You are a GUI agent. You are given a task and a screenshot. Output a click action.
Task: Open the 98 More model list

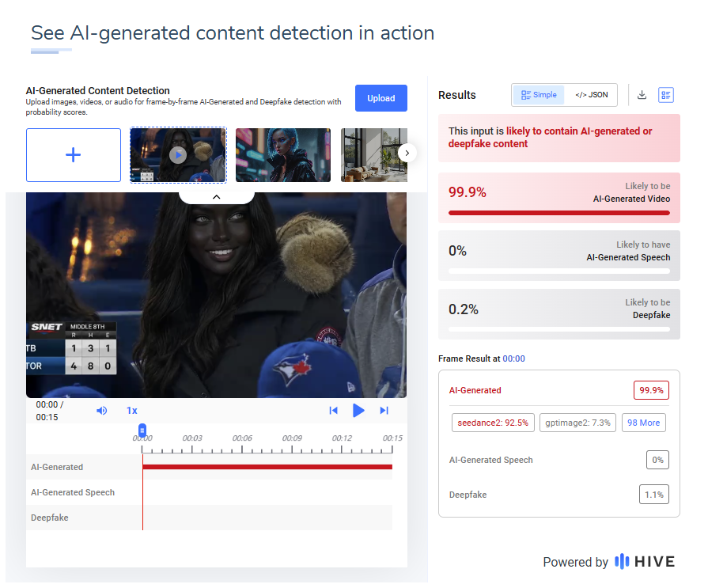pyautogui.click(x=643, y=423)
